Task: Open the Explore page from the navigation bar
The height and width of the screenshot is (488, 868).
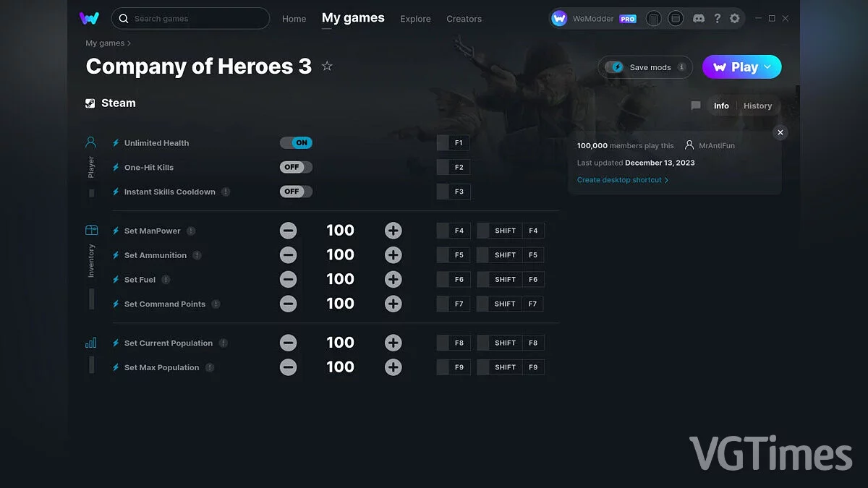Action: 415,19
